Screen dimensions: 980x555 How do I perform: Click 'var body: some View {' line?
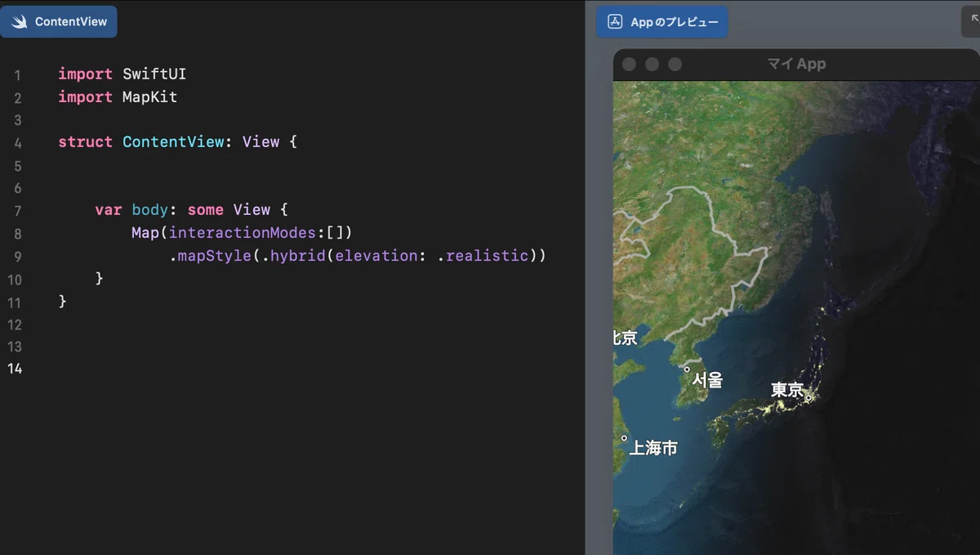(191, 209)
